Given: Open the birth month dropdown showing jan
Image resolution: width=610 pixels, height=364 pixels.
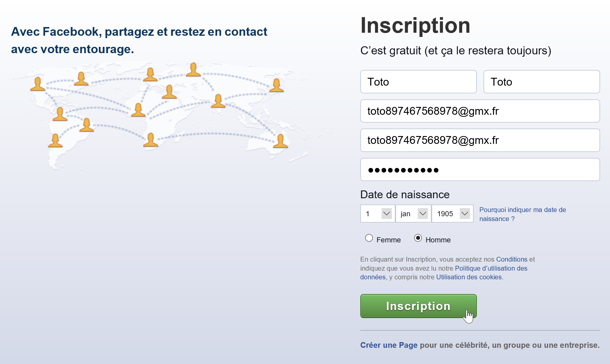Looking at the screenshot, I should (x=413, y=214).
